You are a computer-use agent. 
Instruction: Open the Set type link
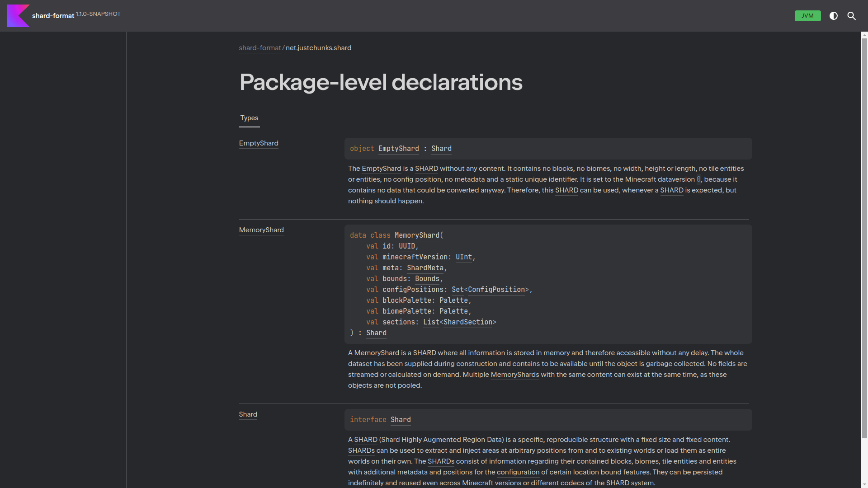tap(458, 290)
